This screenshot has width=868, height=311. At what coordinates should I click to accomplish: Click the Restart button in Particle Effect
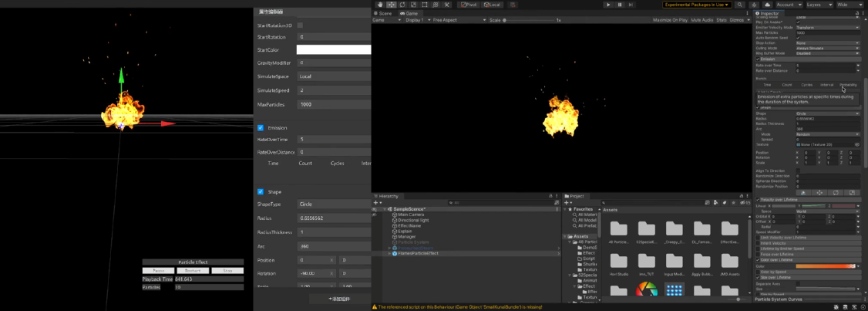pos(193,271)
